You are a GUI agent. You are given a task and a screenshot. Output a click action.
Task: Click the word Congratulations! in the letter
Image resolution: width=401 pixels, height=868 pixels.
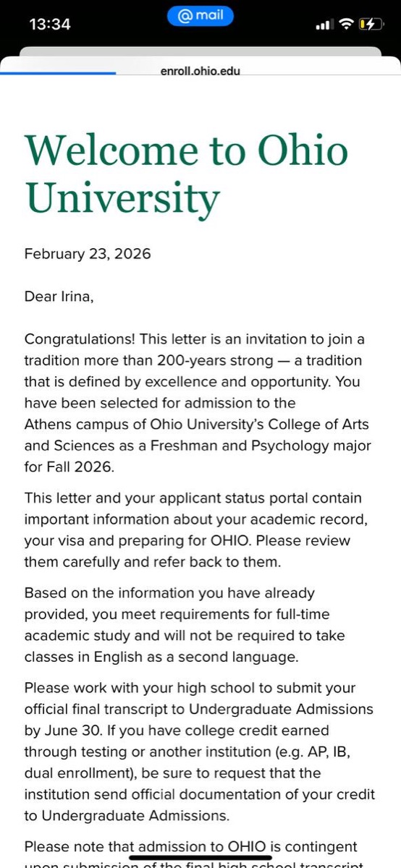point(80,339)
